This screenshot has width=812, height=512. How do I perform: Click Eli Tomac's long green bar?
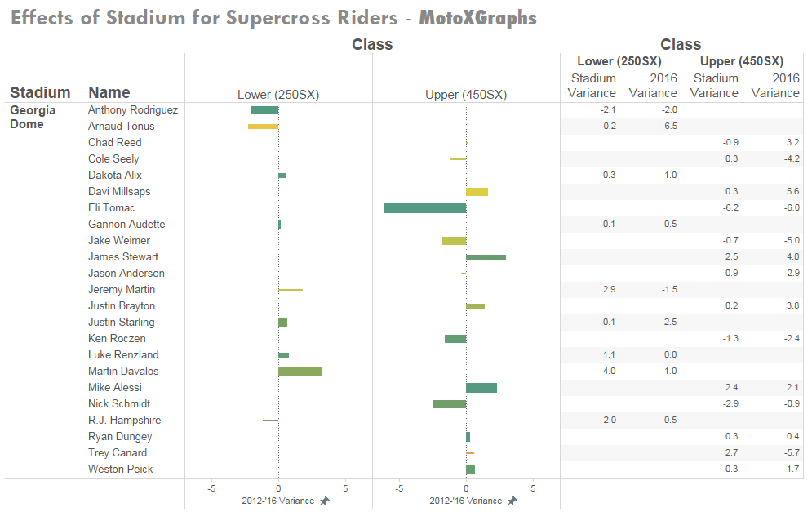click(424, 208)
